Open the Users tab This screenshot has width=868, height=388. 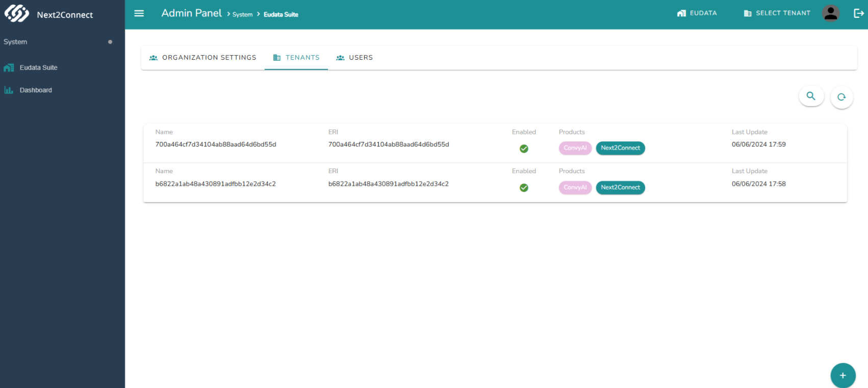354,58
